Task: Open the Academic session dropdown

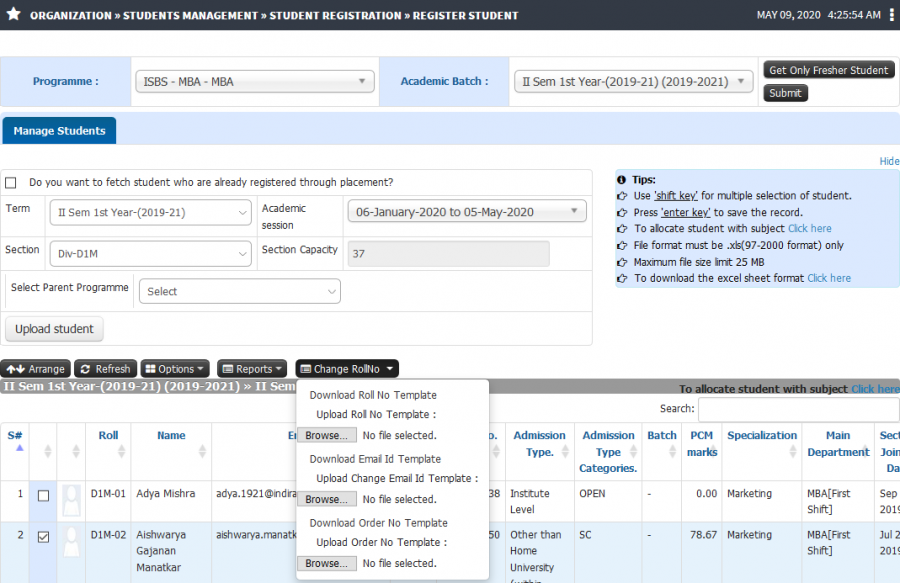Action: click(467, 212)
